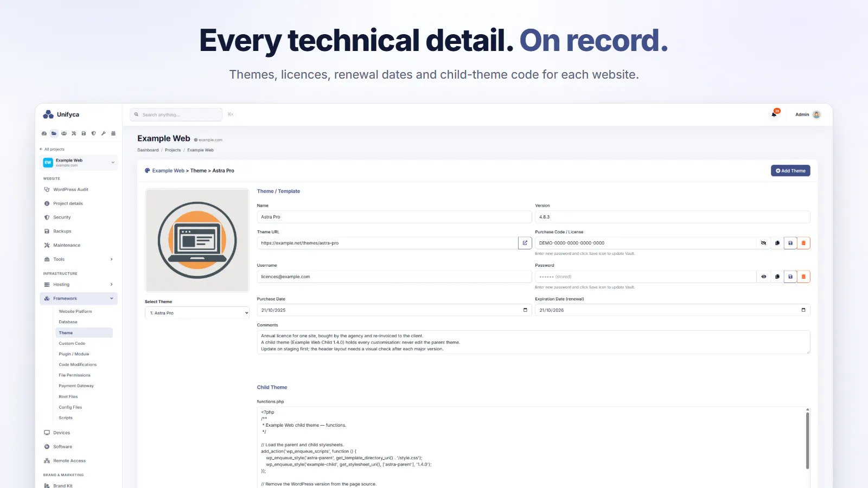
Task: Delete the Purchase Code with trash icon
Action: pos(803,243)
